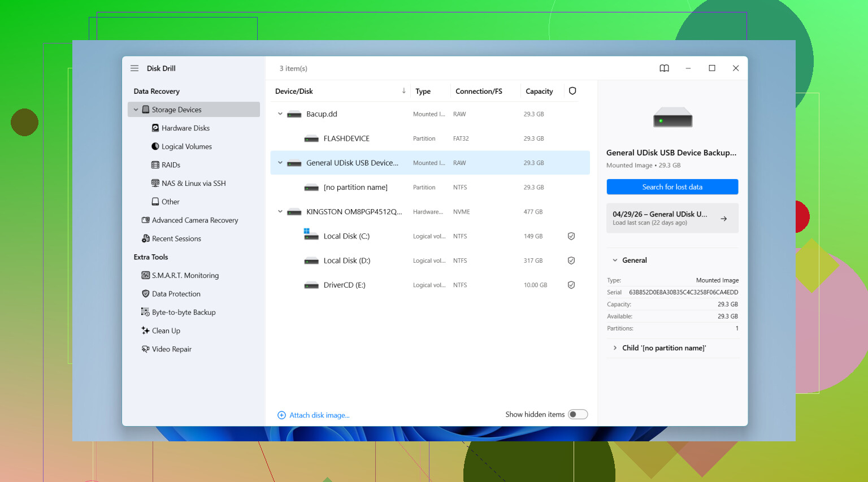Open Byte-to-byte Backup tool

pyautogui.click(x=184, y=312)
